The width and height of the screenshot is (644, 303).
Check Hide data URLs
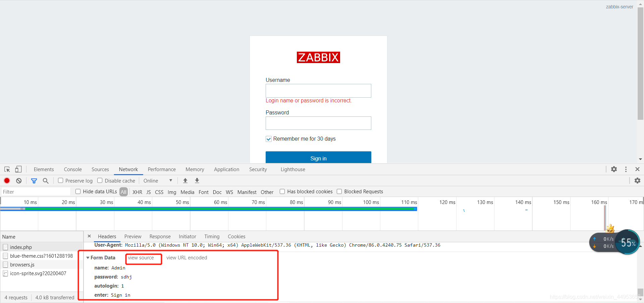pyautogui.click(x=78, y=191)
